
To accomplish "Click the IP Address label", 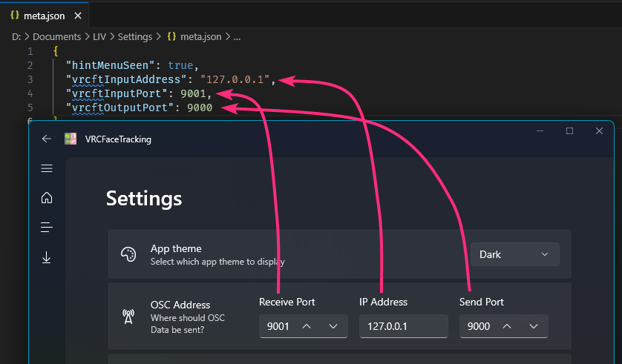I will click(383, 302).
